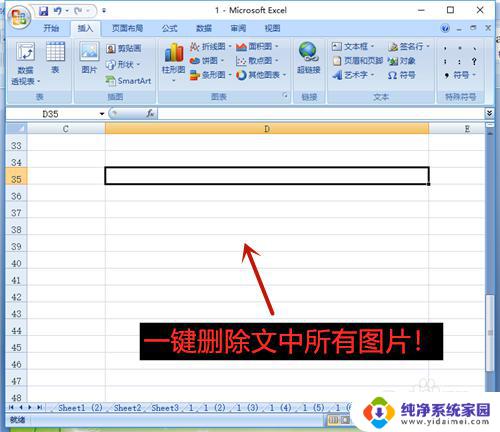This screenshot has width=500, height=432.
Task: Expand the formula bar
Action: (489, 113)
